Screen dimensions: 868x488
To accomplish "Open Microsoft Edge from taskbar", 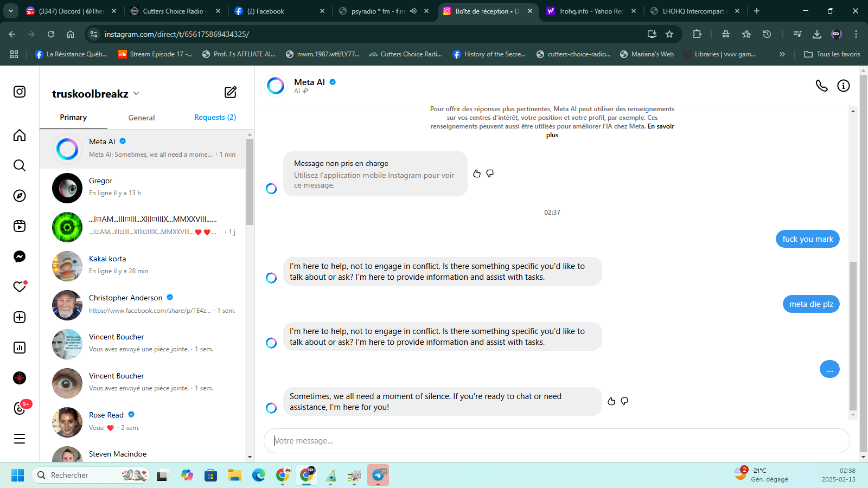I will tap(258, 476).
